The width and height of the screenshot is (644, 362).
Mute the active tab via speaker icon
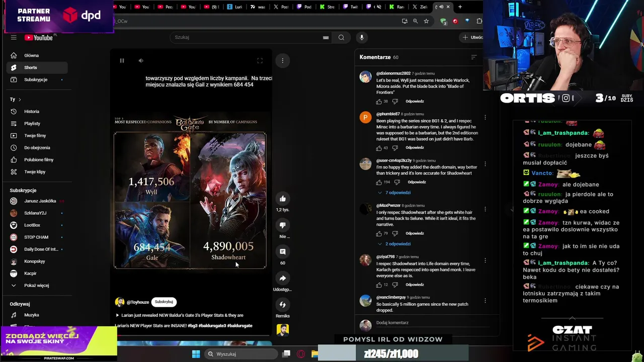tap(441, 7)
